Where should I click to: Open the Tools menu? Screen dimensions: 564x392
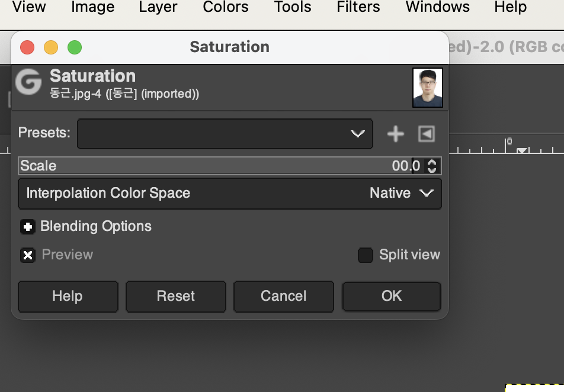[293, 7]
